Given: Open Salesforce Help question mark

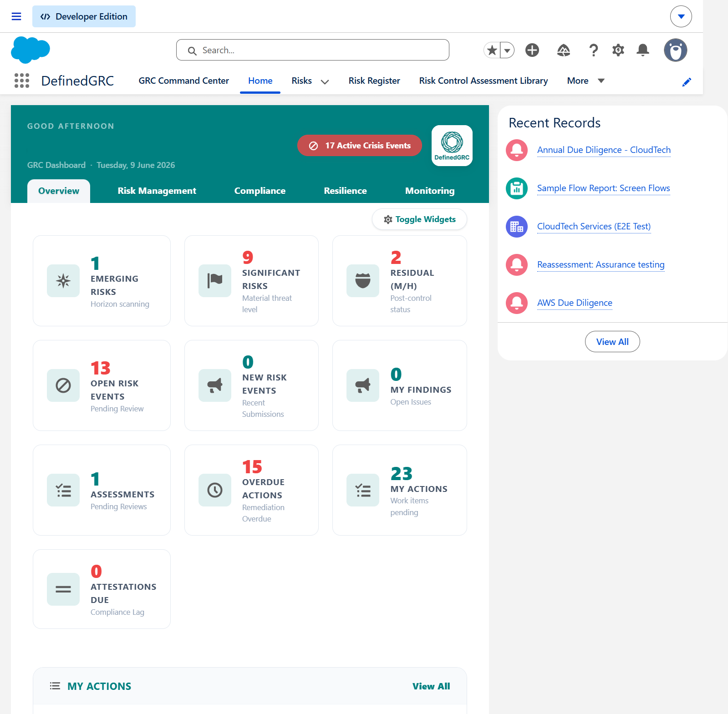Looking at the screenshot, I should 593,50.
